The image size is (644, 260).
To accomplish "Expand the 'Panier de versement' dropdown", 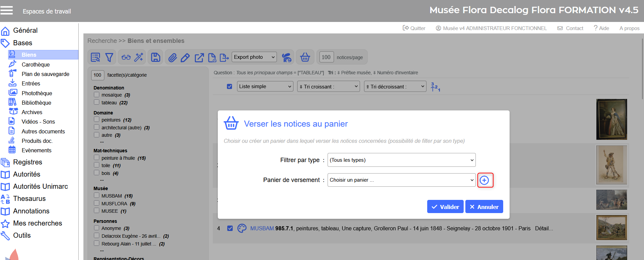I will tap(401, 180).
